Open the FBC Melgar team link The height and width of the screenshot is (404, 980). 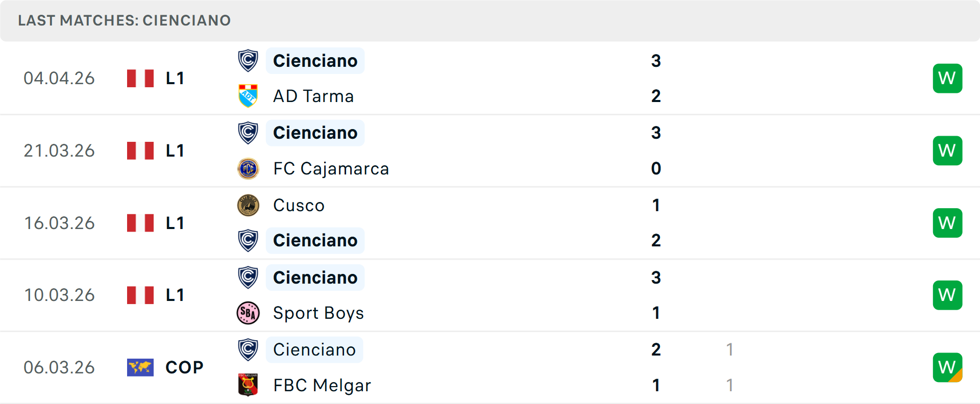pos(322,385)
